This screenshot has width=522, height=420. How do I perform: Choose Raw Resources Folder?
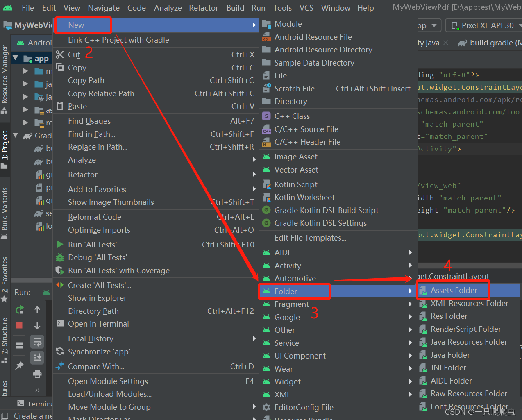pyautogui.click(x=468, y=393)
